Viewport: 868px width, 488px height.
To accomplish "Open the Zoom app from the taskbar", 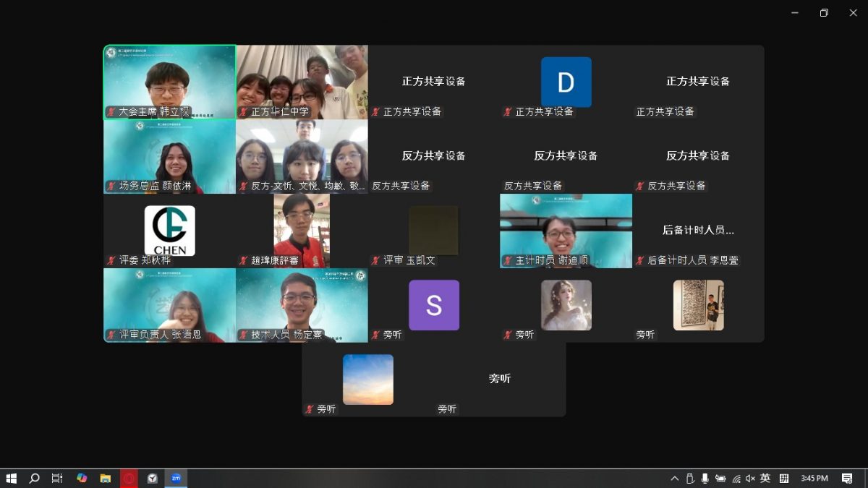I will [174, 478].
